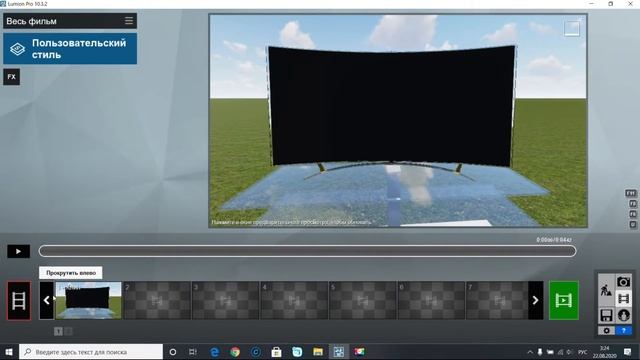
Task: Click the 'Весь фильм' title bar
Action: [70, 21]
